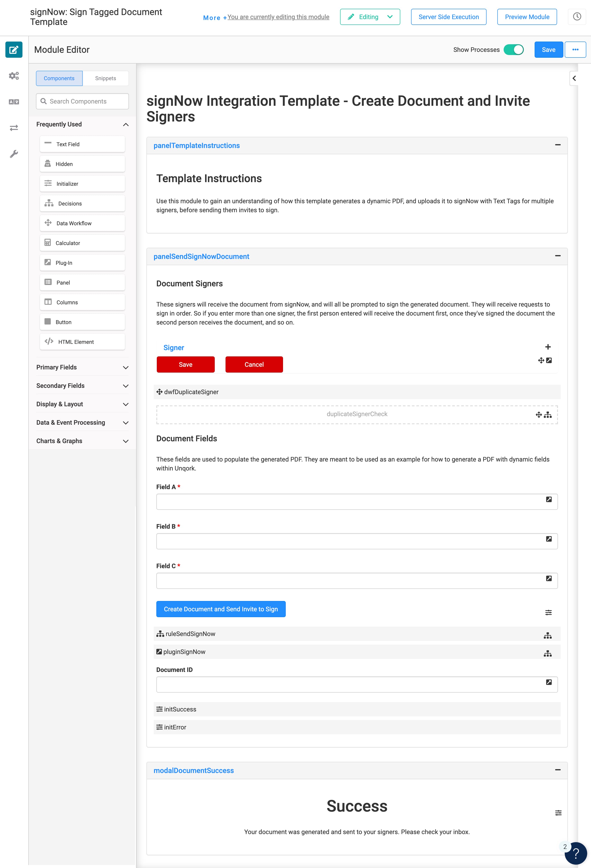591x868 pixels.
Task: Open the Module Editor pencil icon in sidebar
Action: point(14,50)
